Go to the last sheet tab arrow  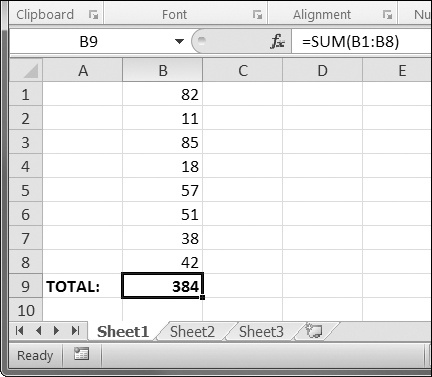tap(76, 331)
